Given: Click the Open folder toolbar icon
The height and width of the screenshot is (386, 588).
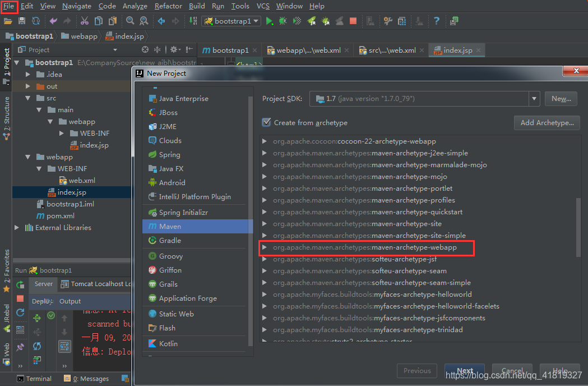Looking at the screenshot, I should pyautogui.click(x=7, y=21).
